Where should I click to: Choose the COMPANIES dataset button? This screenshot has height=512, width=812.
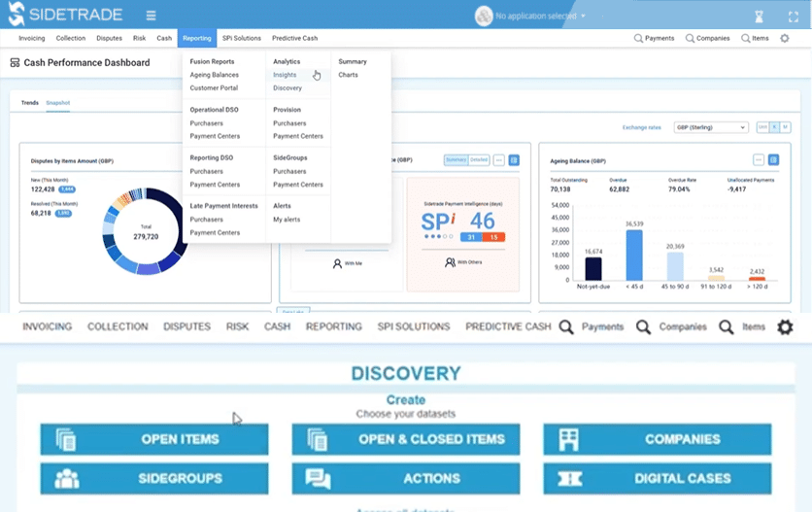[658, 439]
